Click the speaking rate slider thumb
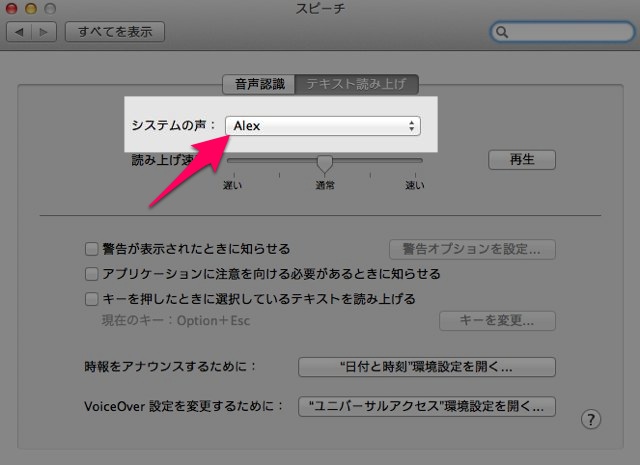The height and width of the screenshot is (465, 640). 325,164
